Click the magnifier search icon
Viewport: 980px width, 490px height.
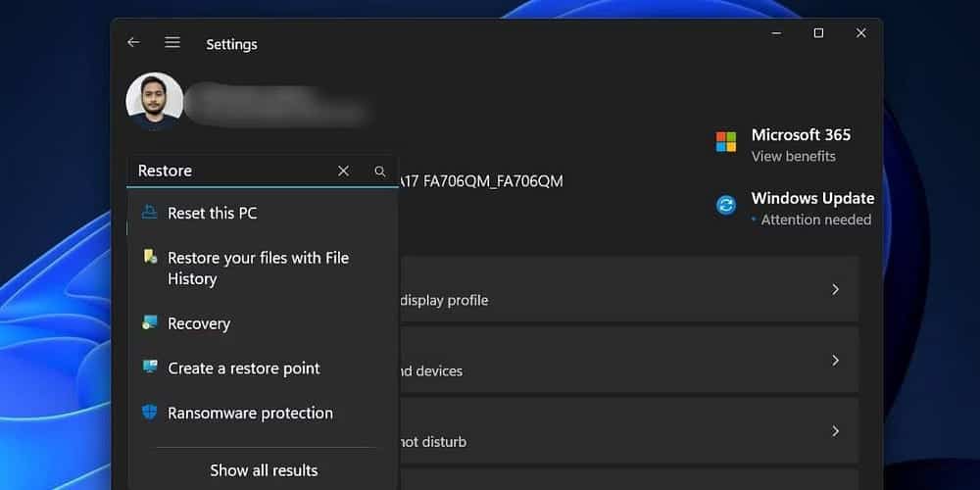379,171
